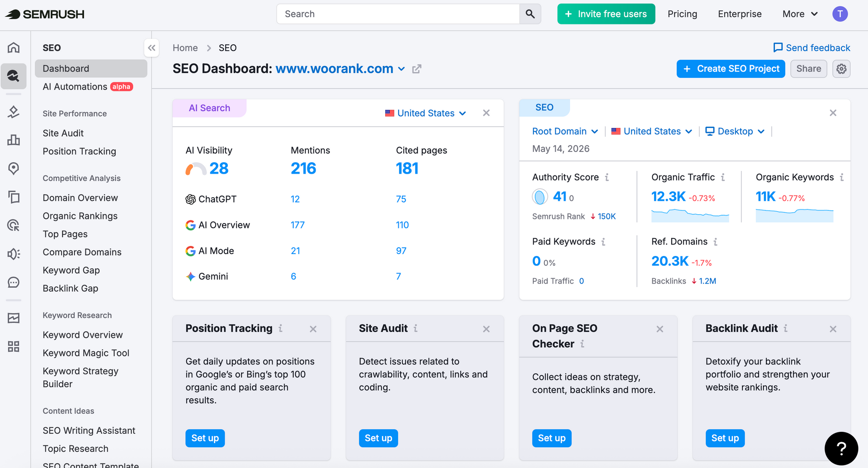Open the Home icon in left rail
This screenshot has height=468, width=868.
(x=14, y=47)
